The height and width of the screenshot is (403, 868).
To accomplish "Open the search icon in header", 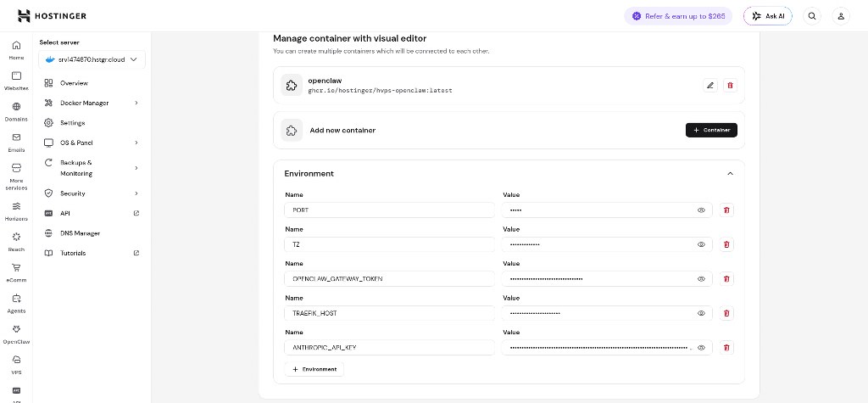I will 812,16.
